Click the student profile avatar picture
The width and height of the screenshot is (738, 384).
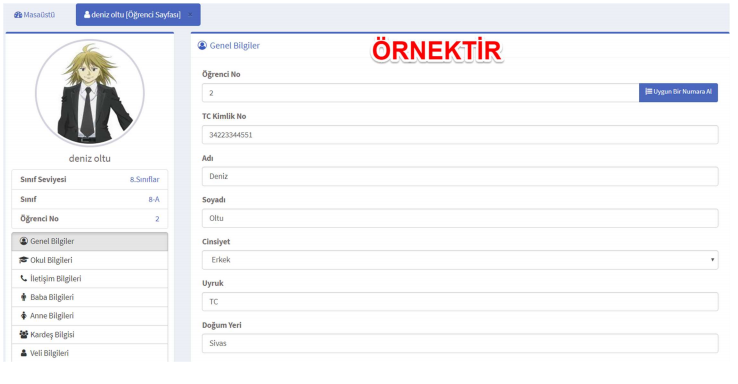point(90,93)
